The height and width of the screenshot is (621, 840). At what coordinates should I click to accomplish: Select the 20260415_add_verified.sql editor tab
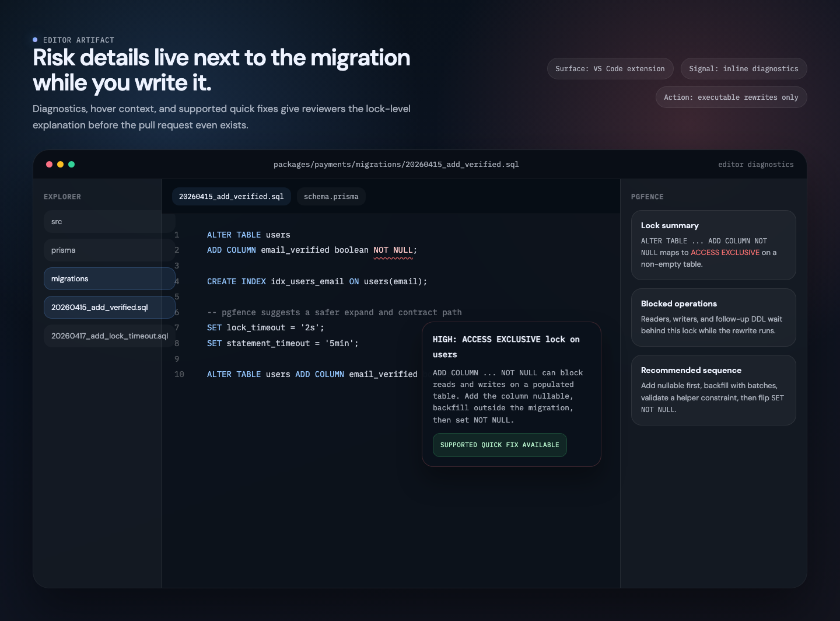tap(231, 197)
